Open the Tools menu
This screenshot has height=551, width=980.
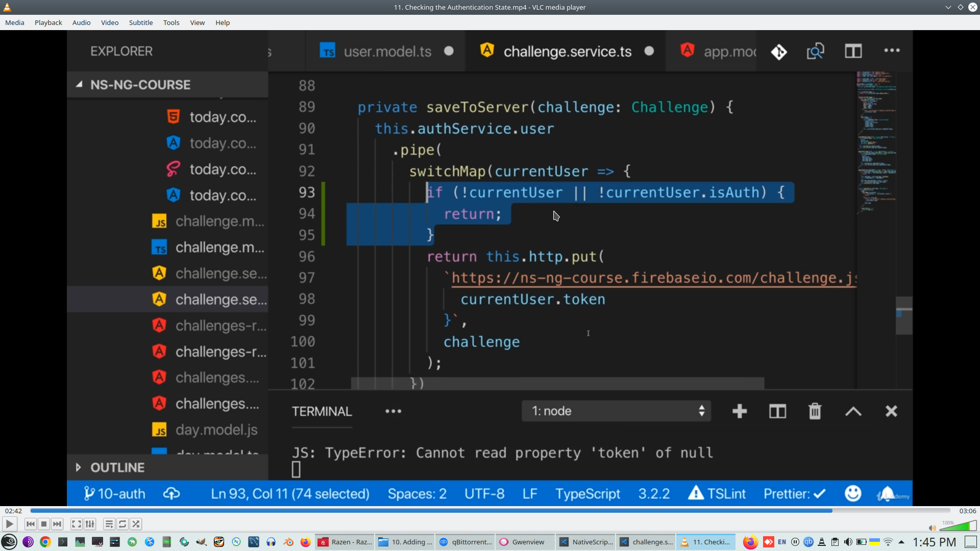pyautogui.click(x=171, y=22)
